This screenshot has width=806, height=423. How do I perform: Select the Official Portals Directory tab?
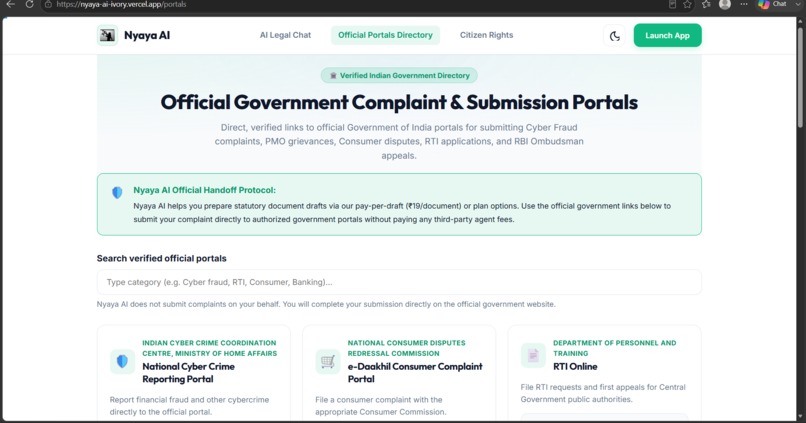(385, 35)
